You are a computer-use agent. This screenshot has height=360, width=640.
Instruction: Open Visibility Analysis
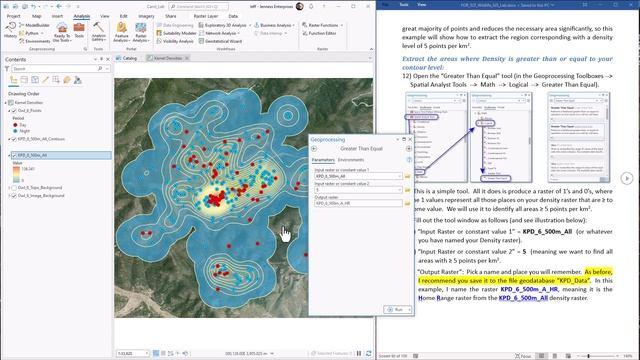tap(175, 41)
